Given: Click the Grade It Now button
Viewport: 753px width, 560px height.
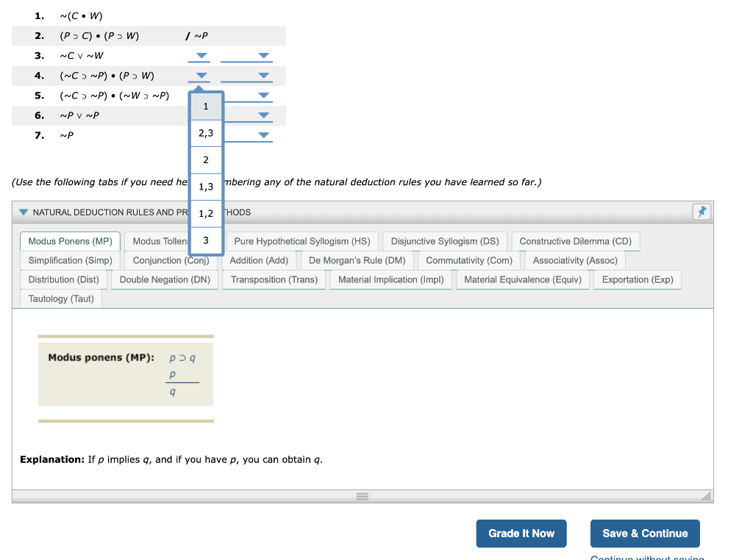Looking at the screenshot, I should coord(521,534).
